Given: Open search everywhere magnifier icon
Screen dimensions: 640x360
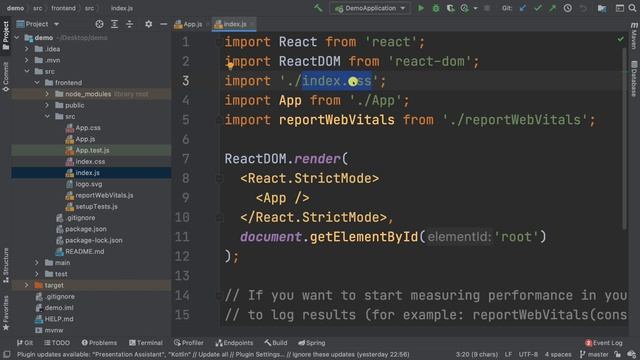Looking at the screenshot, I should point(633,8).
